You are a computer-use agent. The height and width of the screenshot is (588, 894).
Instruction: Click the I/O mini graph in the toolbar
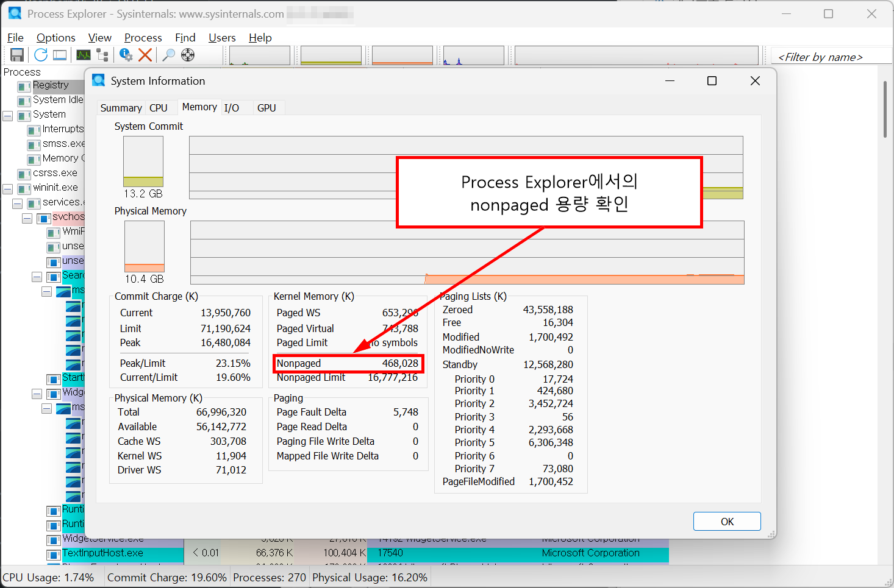tap(474, 55)
